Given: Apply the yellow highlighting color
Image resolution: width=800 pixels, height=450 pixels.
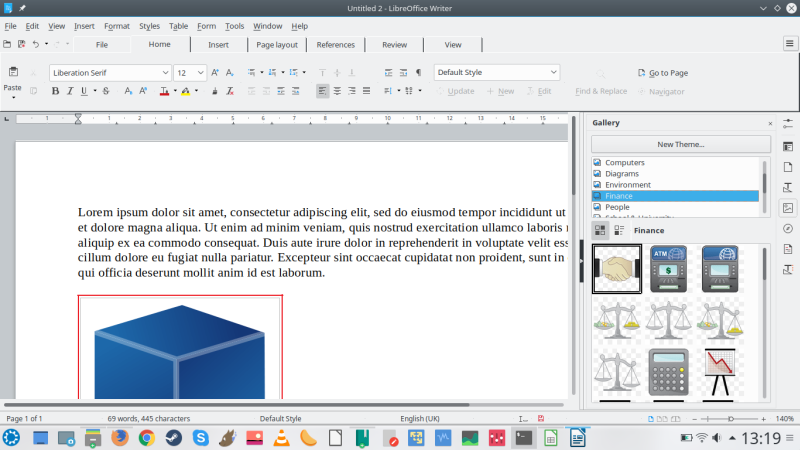Looking at the screenshot, I should (186, 91).
